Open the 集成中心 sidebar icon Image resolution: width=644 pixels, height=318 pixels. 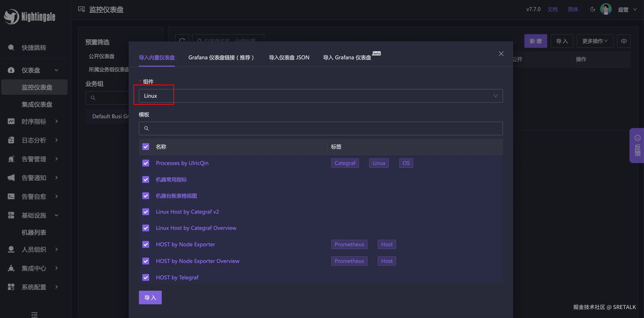11,268
